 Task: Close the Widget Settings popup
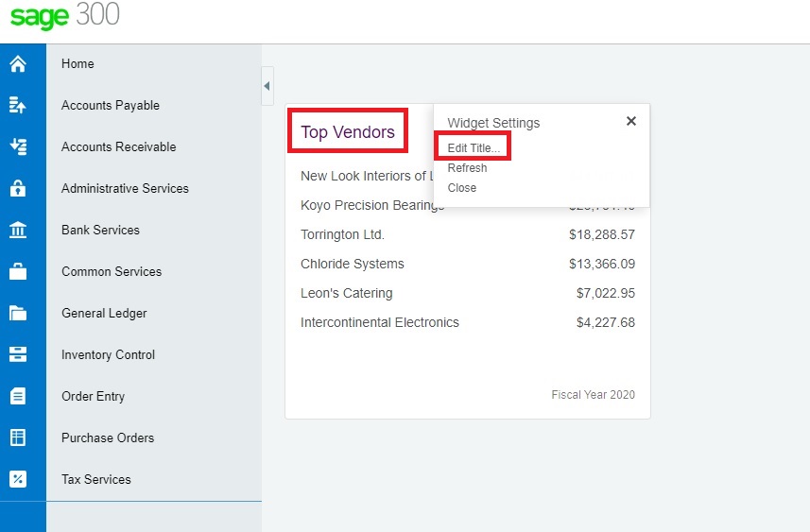(630, 121)
